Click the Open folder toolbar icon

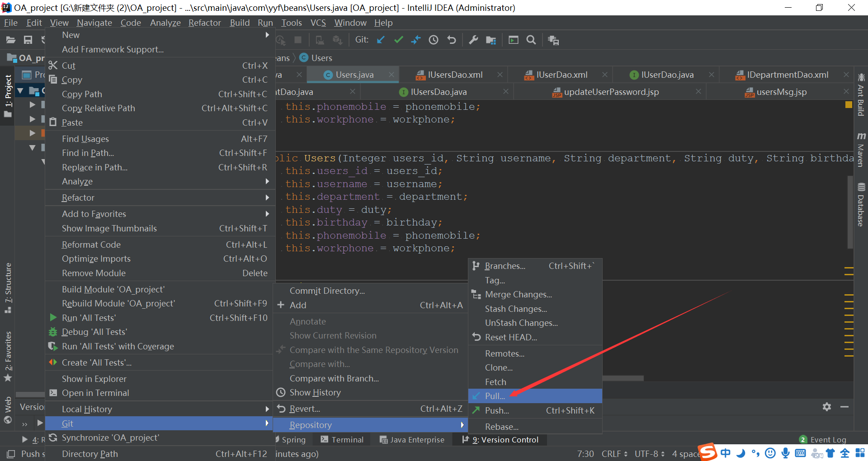11,40
